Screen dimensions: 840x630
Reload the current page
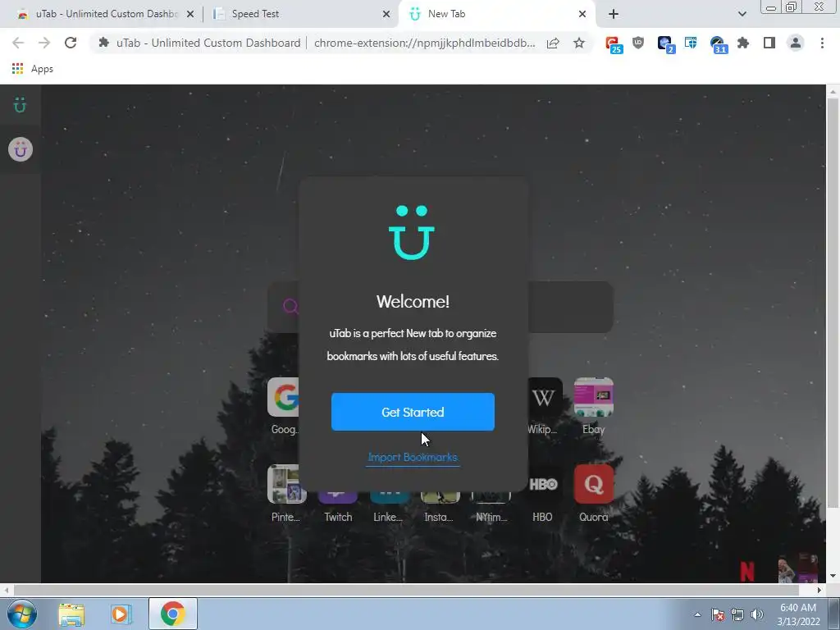(71, 43)
